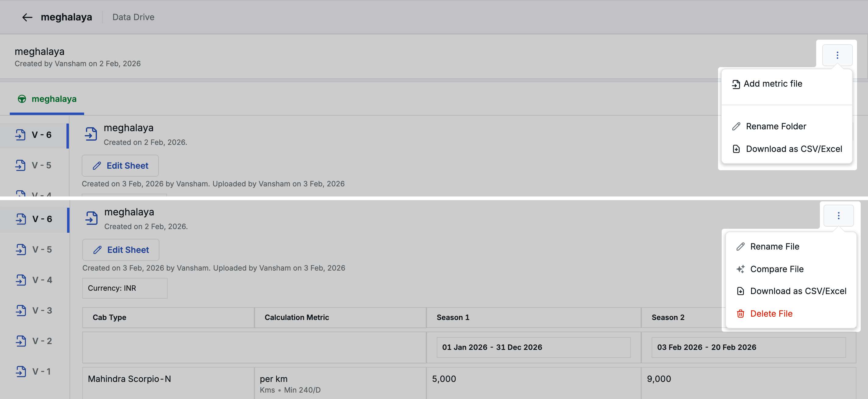868x399 pixels.
Task: Click Season 1 date range field
Action: click(533, 347)
